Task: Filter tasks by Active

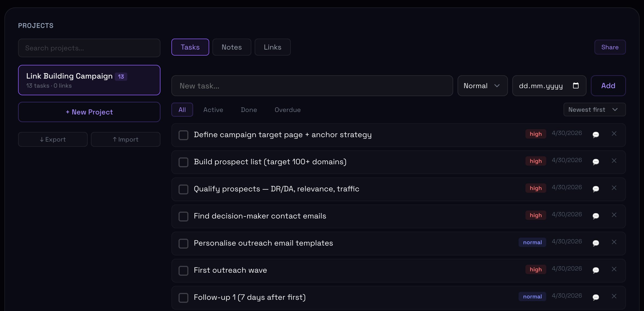Action: point(213,110)
